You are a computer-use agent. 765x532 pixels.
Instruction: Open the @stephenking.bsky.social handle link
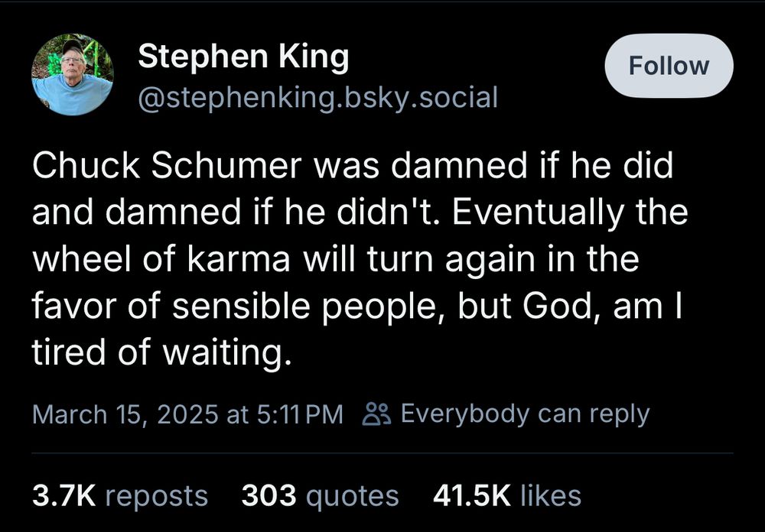[x=317, y=97]
